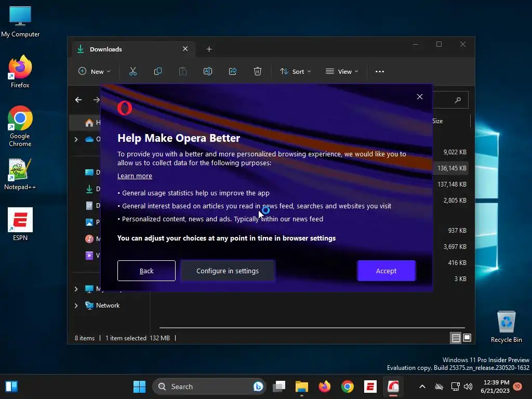
Task: Expand the Network tree node chevron
Action: point(76,305)
